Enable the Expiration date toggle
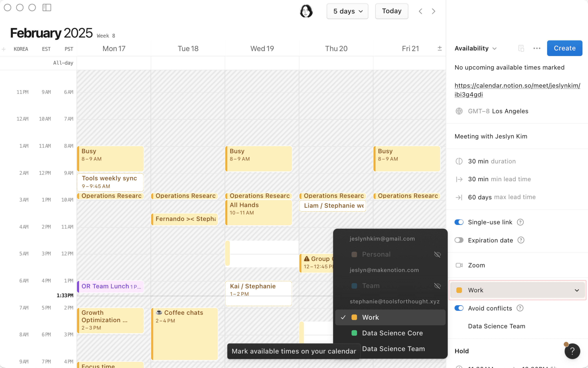The height and width of the screenshot is (368, 588). click(459, 240)
